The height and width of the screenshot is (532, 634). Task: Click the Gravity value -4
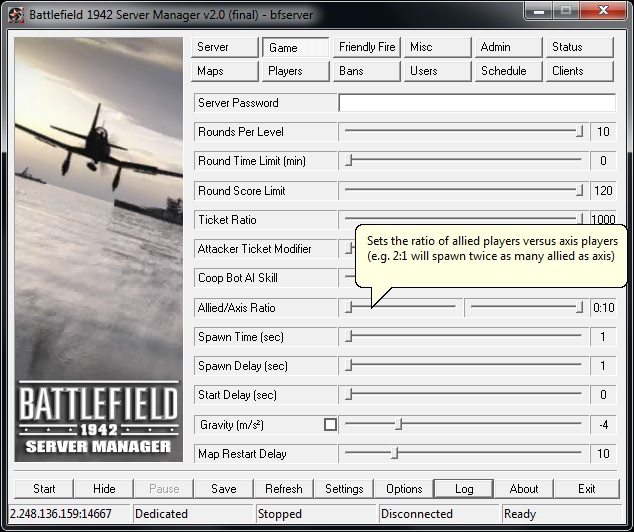tap(603, 424)
